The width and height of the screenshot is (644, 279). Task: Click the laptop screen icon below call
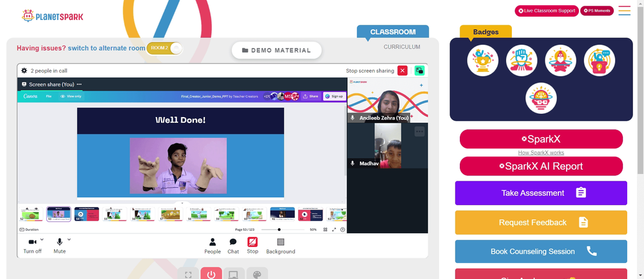234,274
